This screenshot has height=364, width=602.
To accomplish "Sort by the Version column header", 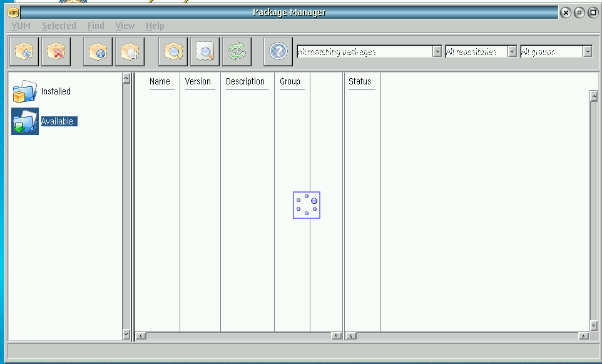I will pos(200,82).
